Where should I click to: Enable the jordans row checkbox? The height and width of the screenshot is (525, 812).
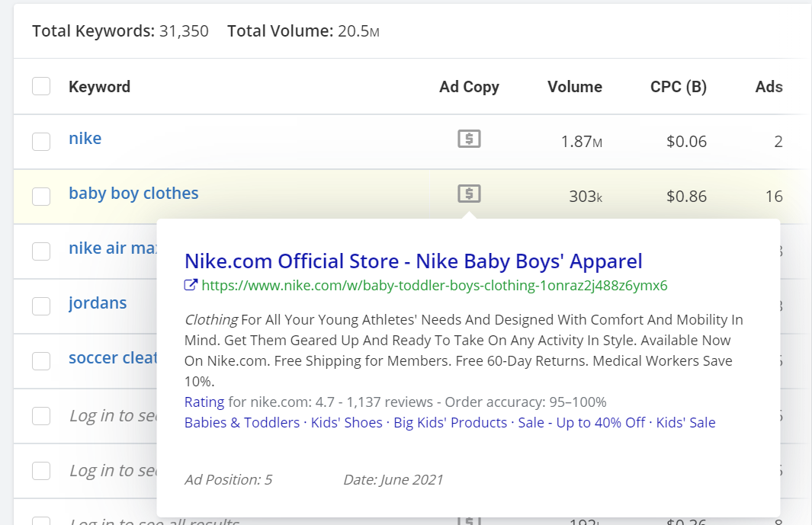click(x=41, y=306)
